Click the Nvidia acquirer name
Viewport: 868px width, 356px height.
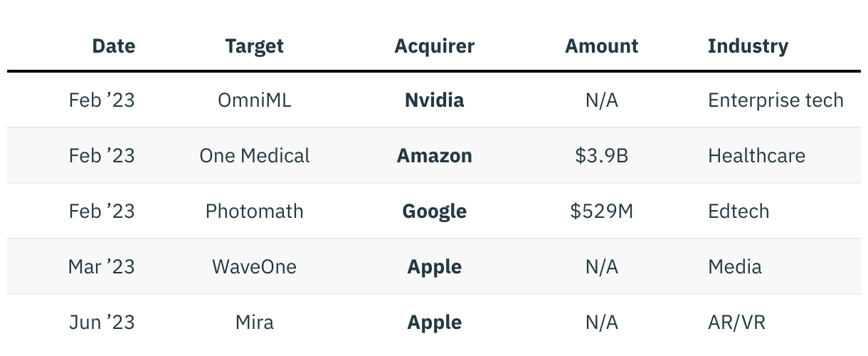click(434, 100)
